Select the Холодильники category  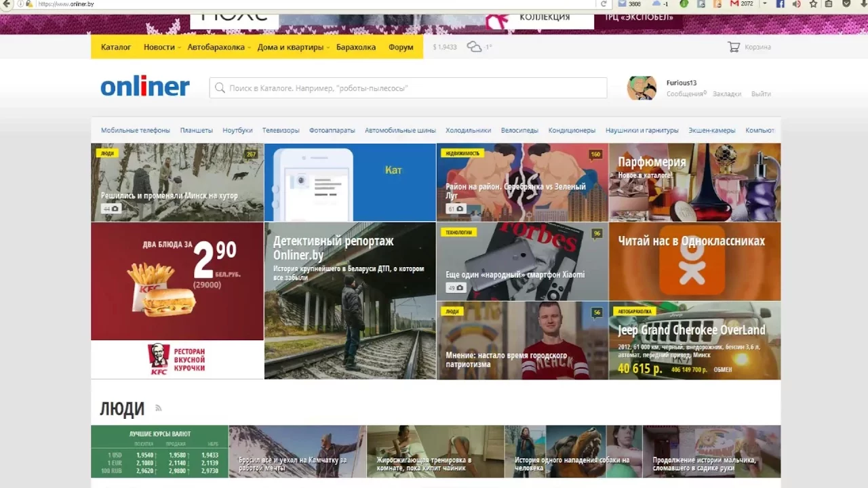[468, 130]
